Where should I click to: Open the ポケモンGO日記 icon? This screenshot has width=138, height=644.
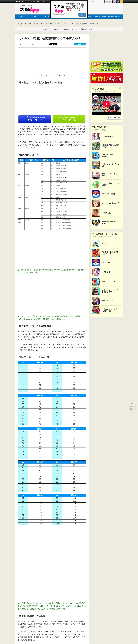point(96,194)
